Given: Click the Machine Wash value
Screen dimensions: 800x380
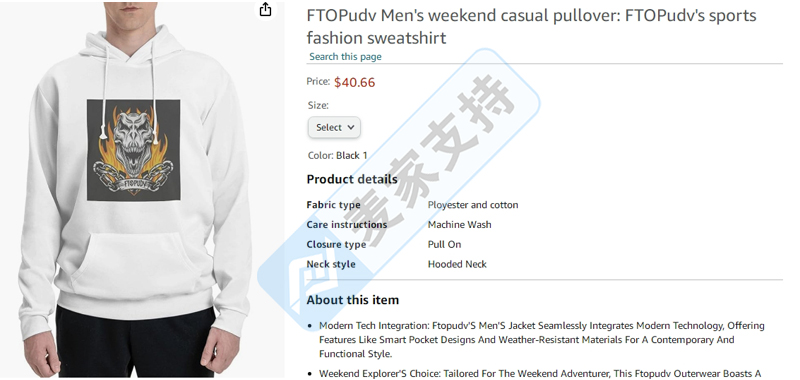Looking at the screenshot, I should click(460, 224).
